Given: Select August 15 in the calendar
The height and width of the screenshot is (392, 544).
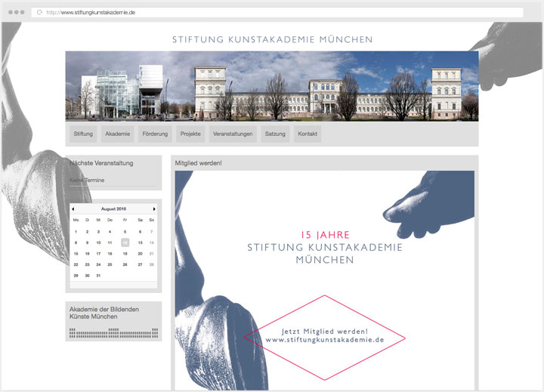Looking at the screenshot, I should (x=76, y=254).
